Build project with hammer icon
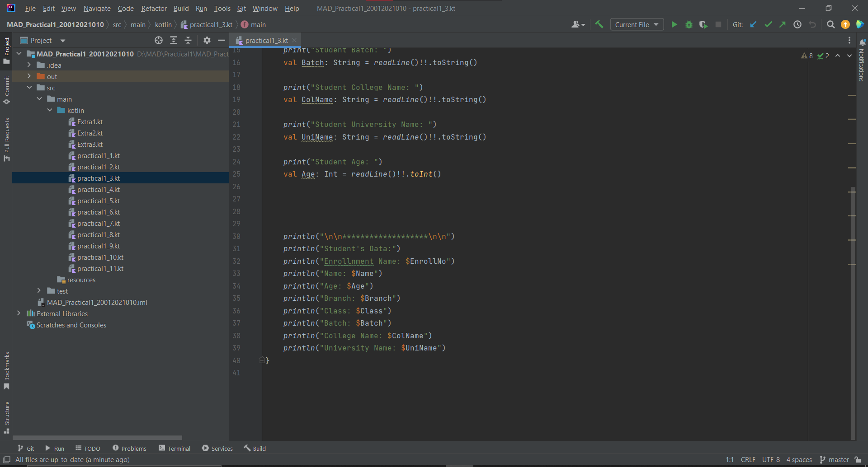Image resolution: width=868 pixels, height=467 pixels. (599, 25)
